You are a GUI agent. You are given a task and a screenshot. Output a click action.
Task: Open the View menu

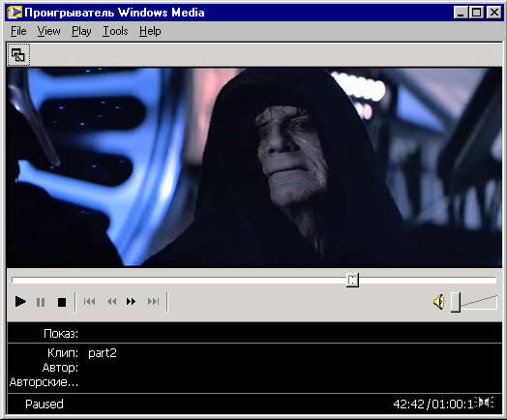pyautogui.click(x=48, y=31)
